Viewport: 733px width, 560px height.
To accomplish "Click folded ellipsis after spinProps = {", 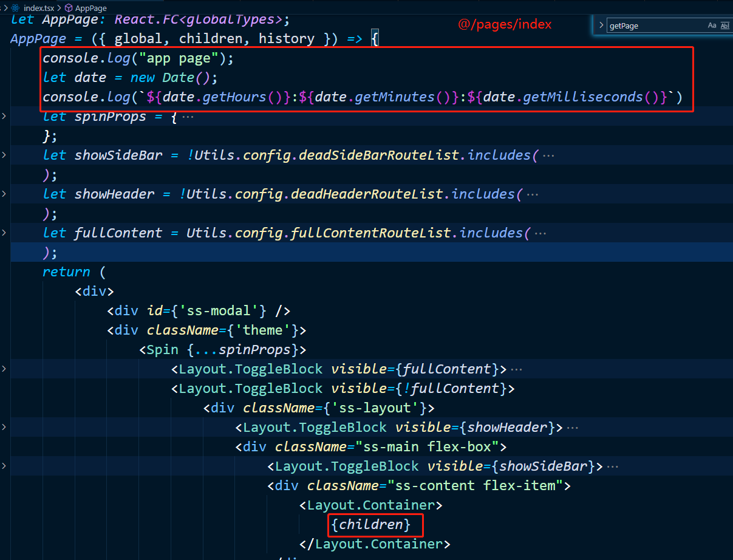I will pyautogui.click(x=188, y=117).
